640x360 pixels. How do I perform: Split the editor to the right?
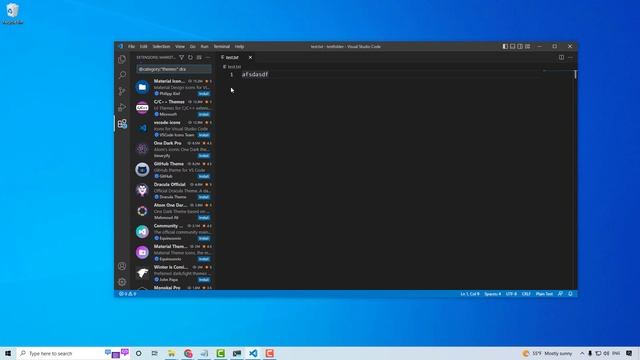click(562, 58)
